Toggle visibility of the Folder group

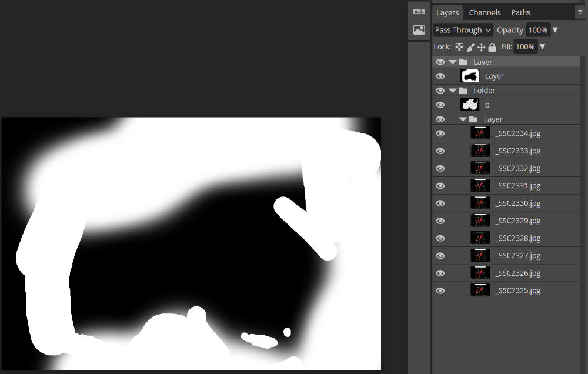pos(440,91)
